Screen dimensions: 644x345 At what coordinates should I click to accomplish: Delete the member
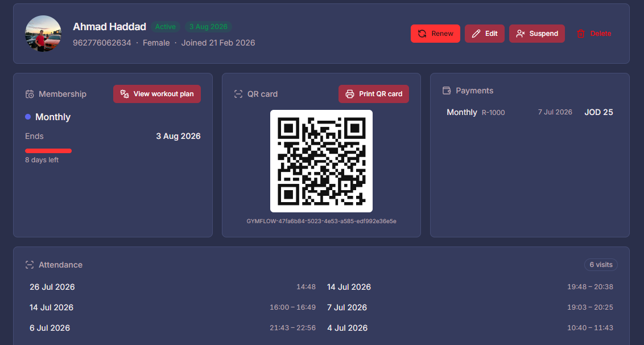click(x=594, y=34)
